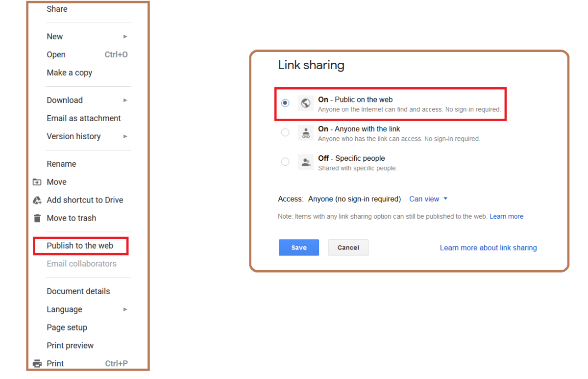Click the people icon next to Specific people
Image resolution: width=588 pixels, height=379 pixels.
305,162
